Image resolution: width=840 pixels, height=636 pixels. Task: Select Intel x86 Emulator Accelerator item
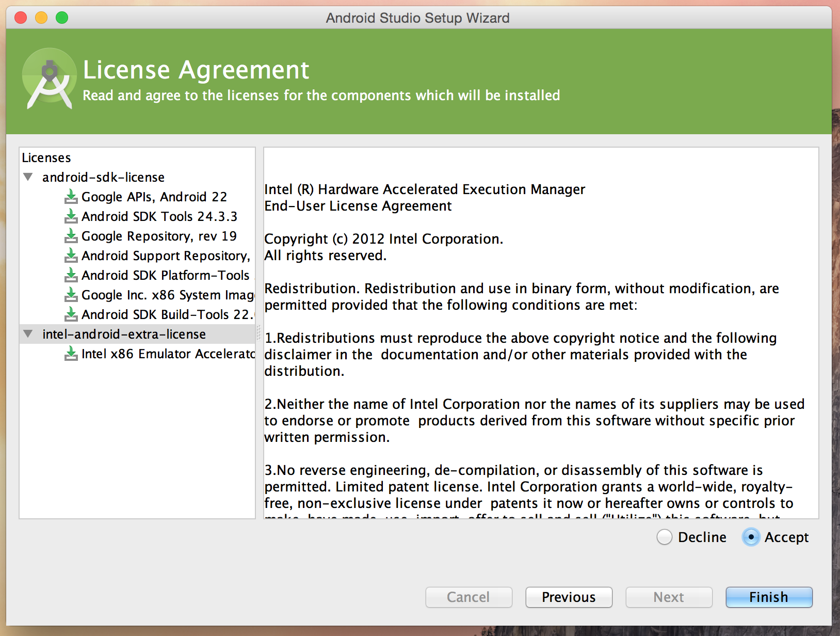168,354
